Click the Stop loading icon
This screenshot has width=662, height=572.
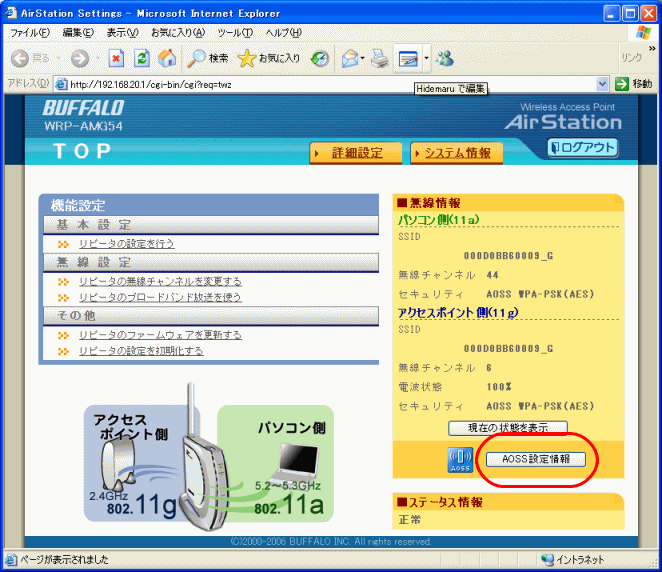(116, 58)
